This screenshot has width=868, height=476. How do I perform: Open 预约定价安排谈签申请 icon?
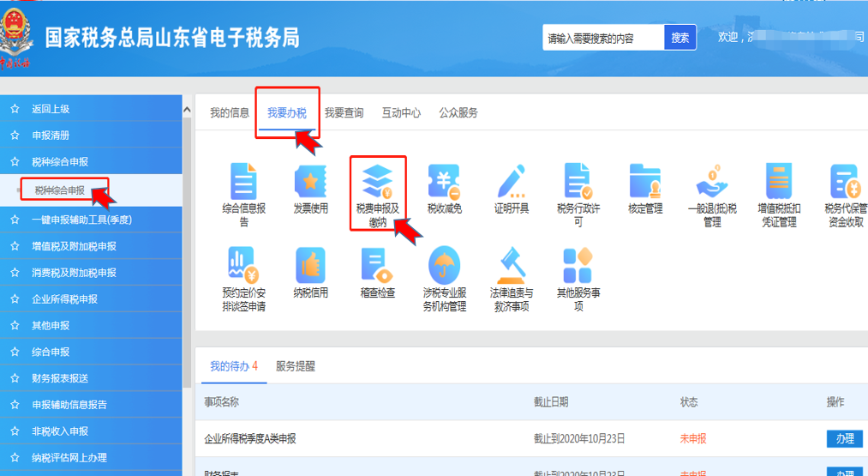click(x=243, y=265)
